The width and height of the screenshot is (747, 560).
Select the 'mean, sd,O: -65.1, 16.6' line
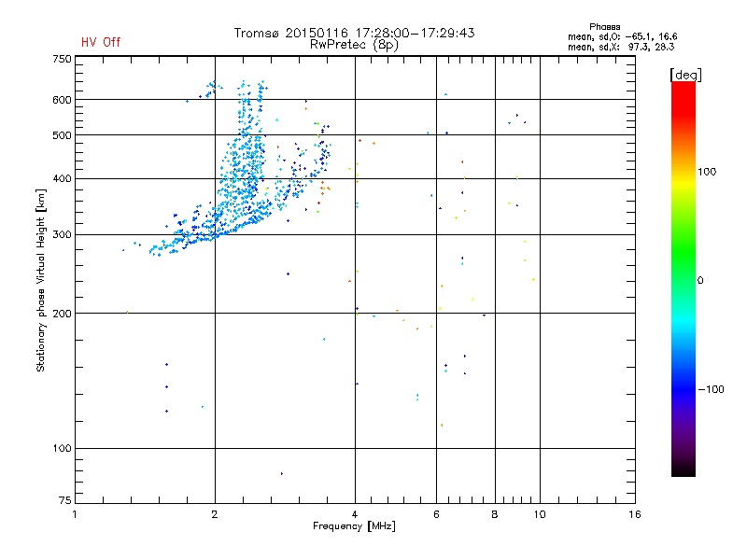tap(622, 36)
